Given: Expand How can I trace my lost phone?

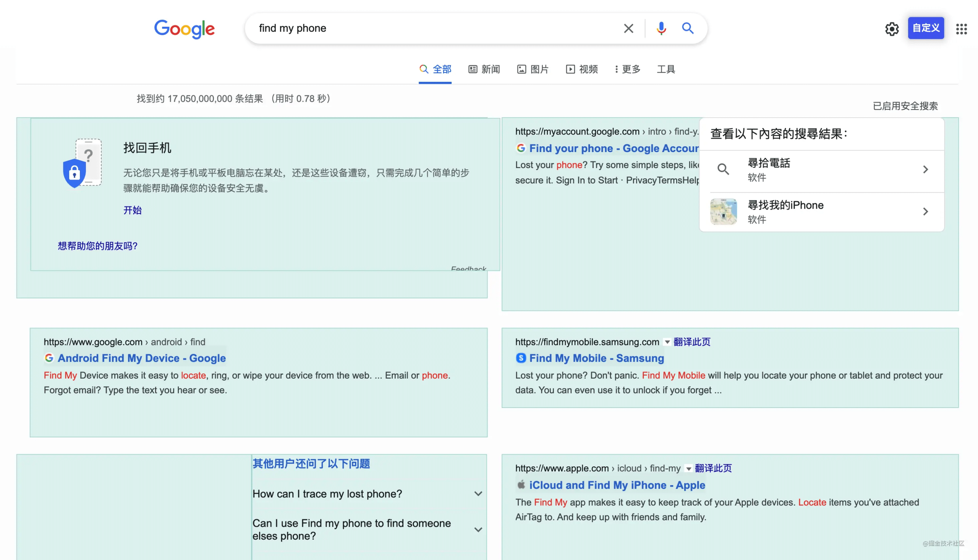Looking at the screenshot, I should (x=368, y=494).
